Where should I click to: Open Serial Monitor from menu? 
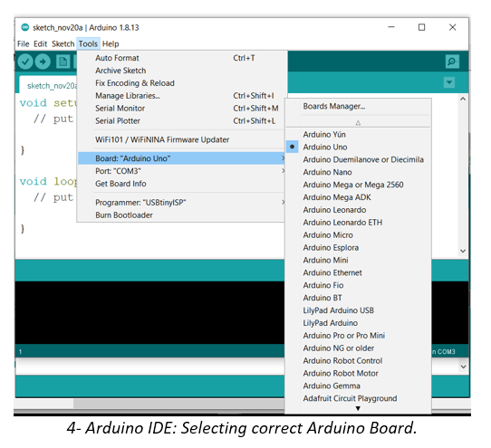click(181, 109)
